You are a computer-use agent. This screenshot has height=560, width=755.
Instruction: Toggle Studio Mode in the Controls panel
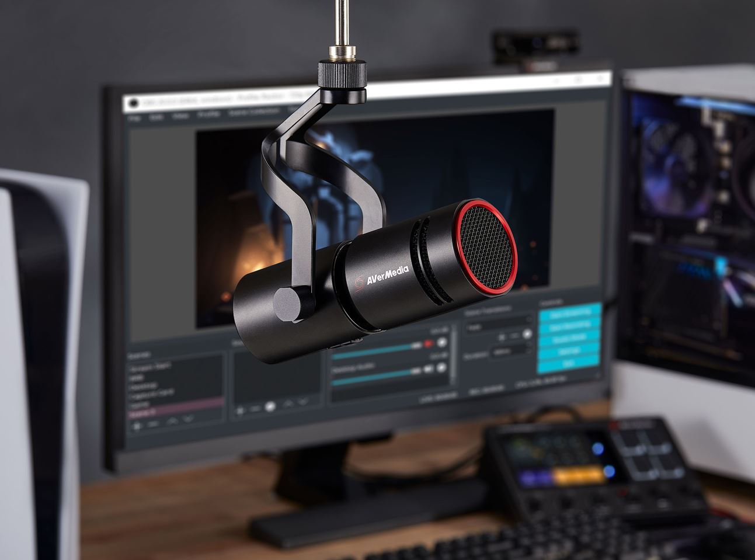569,339
